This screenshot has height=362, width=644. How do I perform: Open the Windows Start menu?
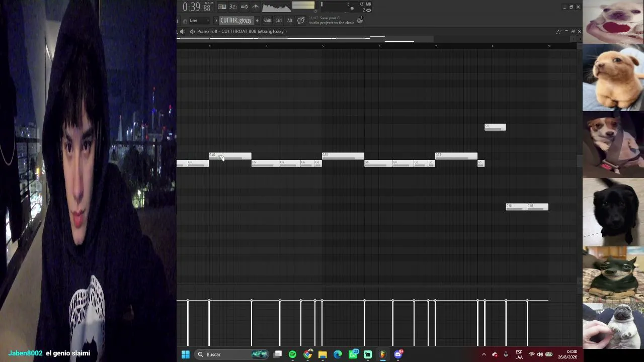(x=185, y=354)
